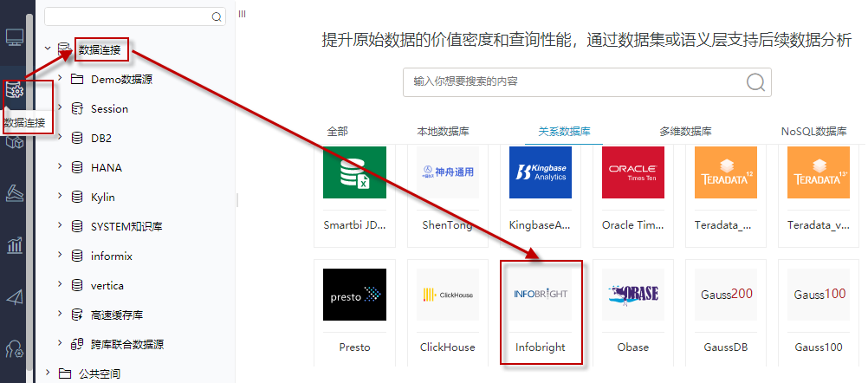
Task: Expand the 高速缓存库 node
Action: click(x=61, y=315)
